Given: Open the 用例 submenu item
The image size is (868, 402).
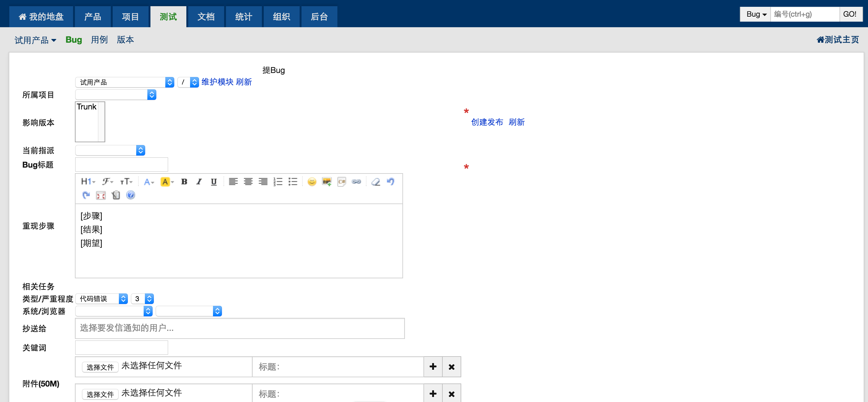Looking at the screenshot, I should (x=99, y=40).
